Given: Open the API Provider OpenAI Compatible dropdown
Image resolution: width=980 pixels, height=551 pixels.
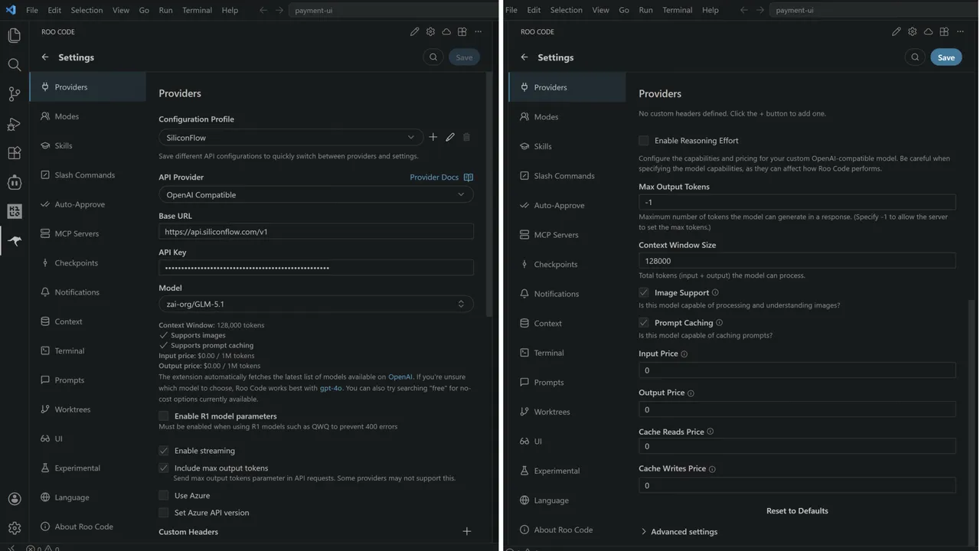Looking at the screenshot, I should [x=316, y=194].
